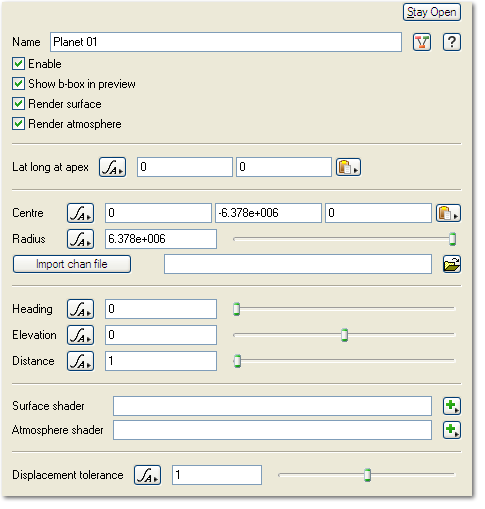
Task: Open animation button for Lat long at apex
Action: (x=112, y=167)
